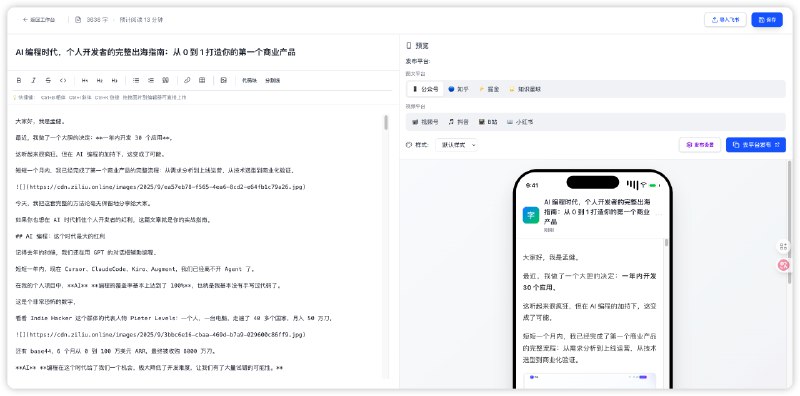Image resolution: width=800 pixels, height=396 pixels.
Task: Click the first cdn.ziliu.online image URL line
Action: 160,187
